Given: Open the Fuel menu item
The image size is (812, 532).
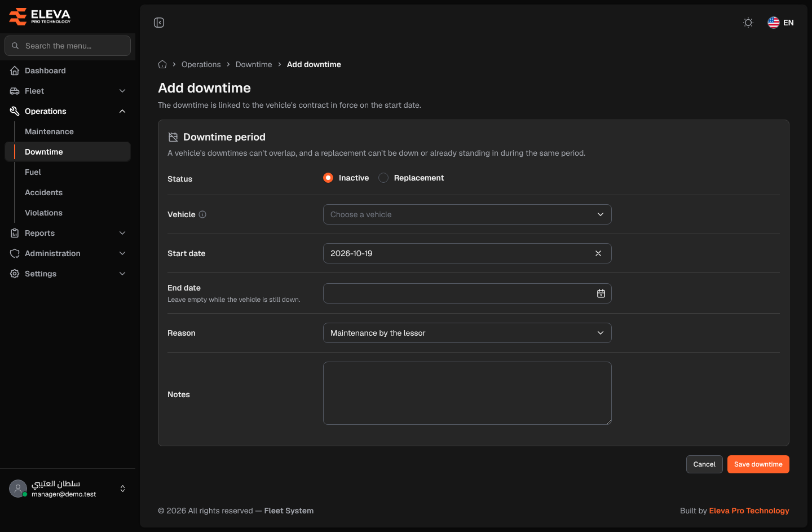Looking at the screenshot, I should pyautogui.click(x=68, y=172).
